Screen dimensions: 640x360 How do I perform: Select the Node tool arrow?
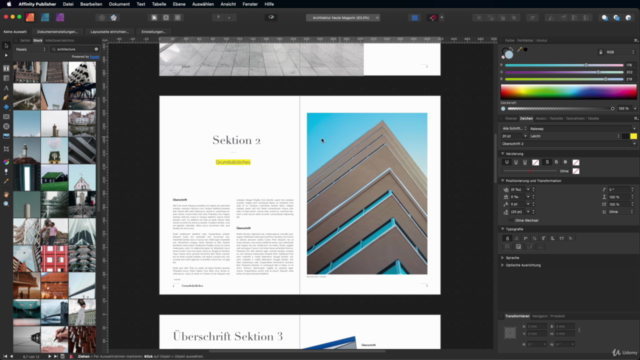(x=6, y=56)
